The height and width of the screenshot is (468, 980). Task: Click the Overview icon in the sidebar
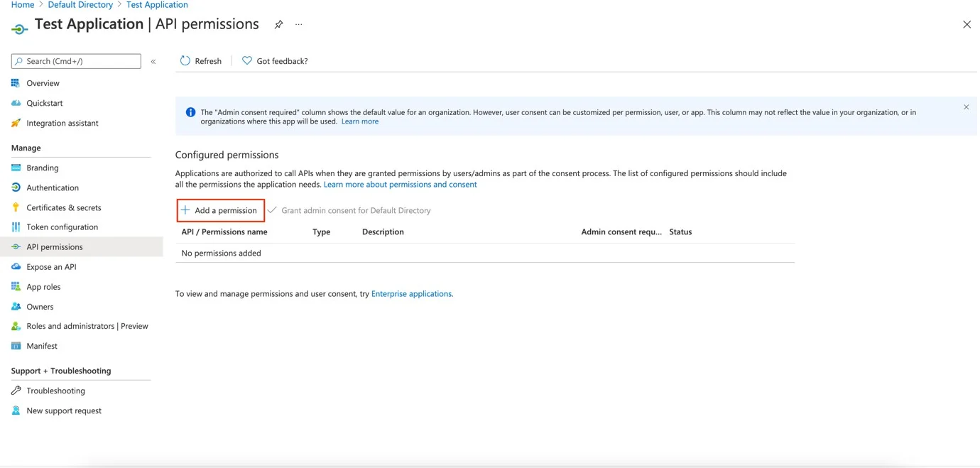click(16, 83)
